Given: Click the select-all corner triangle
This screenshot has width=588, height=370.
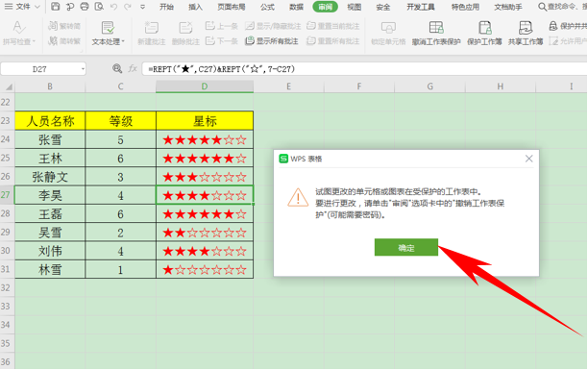Looking at the screenshot, I should click(x=9, y=87).
